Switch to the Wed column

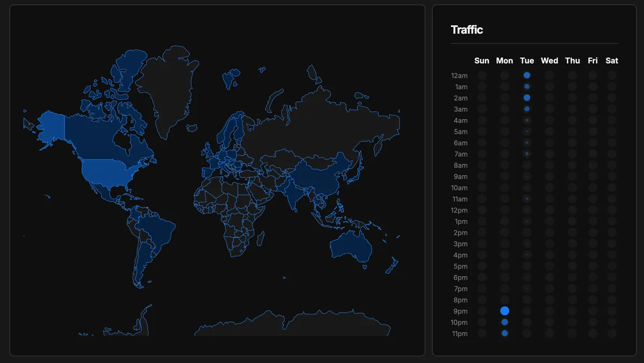point(549,61)
